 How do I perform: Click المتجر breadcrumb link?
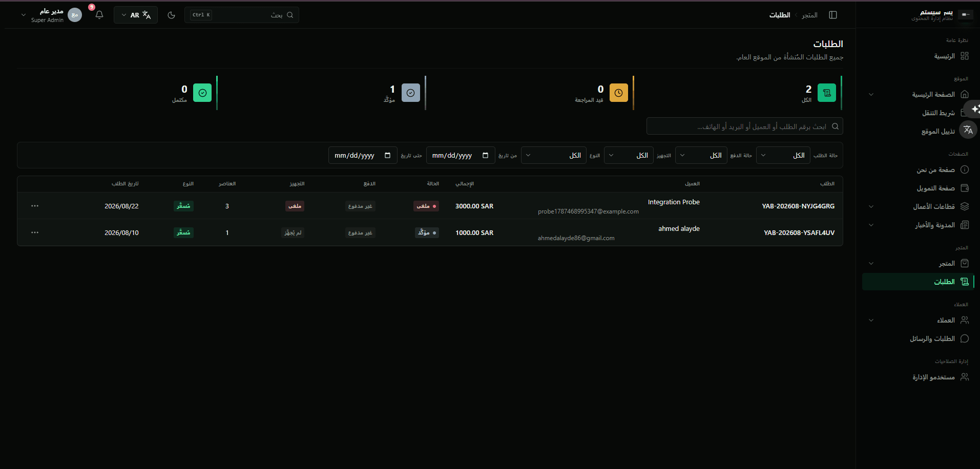pos(809,15)
